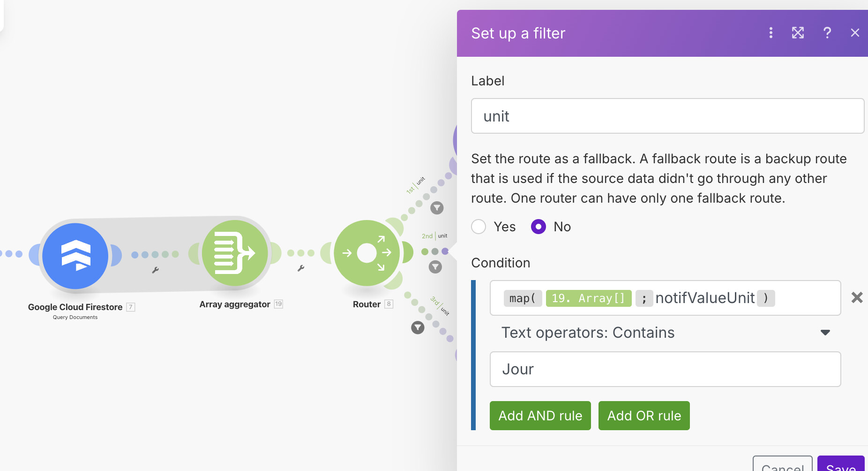Open the Google Cloud Firestore module

point(75,256)
